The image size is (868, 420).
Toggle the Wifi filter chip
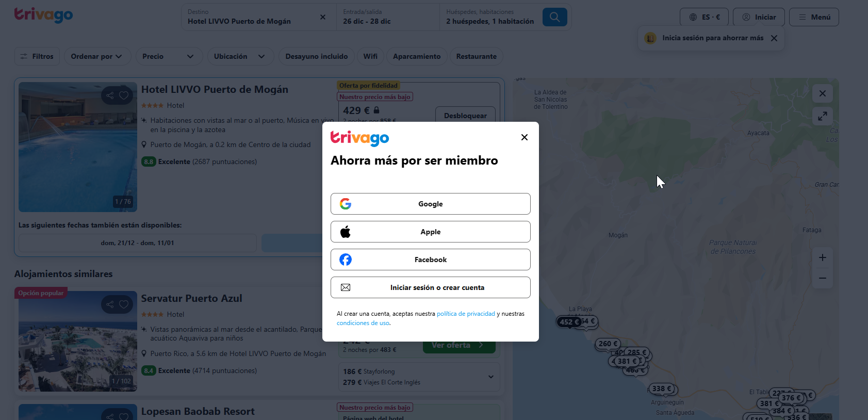pyautogui.click(x=370, y=56)
